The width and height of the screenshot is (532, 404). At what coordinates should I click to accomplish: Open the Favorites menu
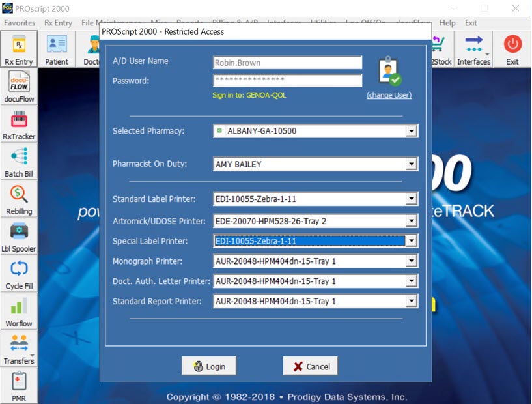tap(20, 23)
